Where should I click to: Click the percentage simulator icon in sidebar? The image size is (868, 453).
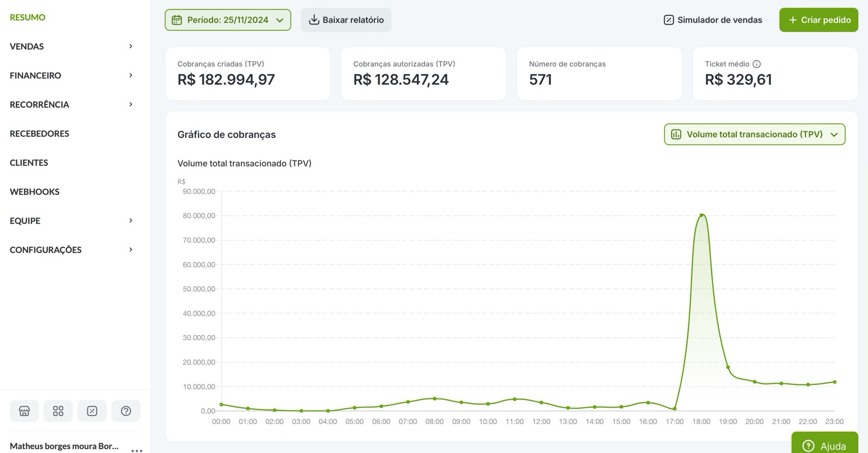92,411
